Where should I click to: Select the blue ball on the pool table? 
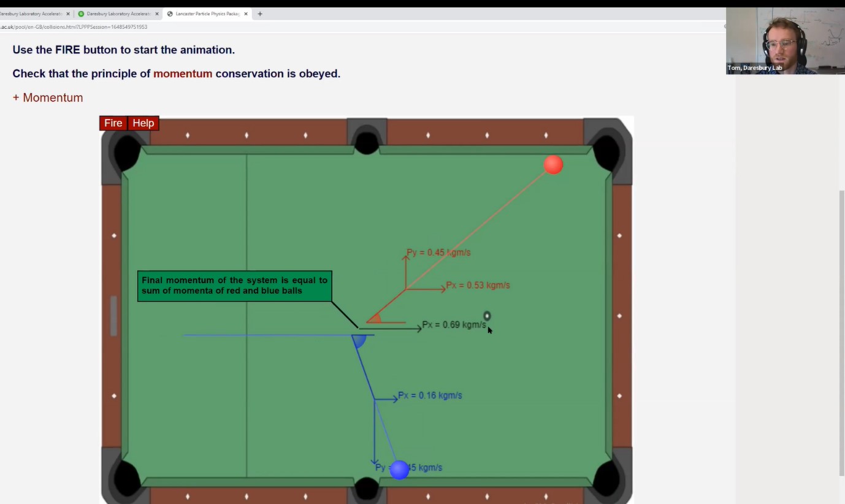pyautogui.click(x=399, y=470)
